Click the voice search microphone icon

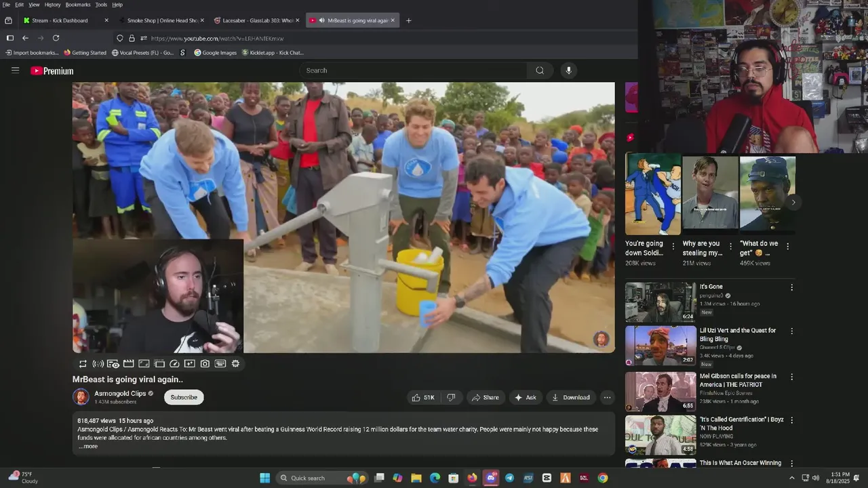point(568,70)
